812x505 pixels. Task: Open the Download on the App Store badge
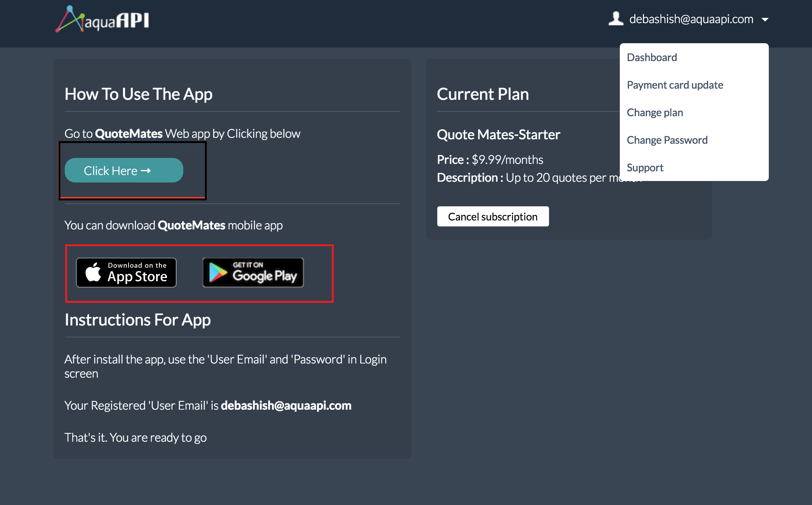coord(126,273)
